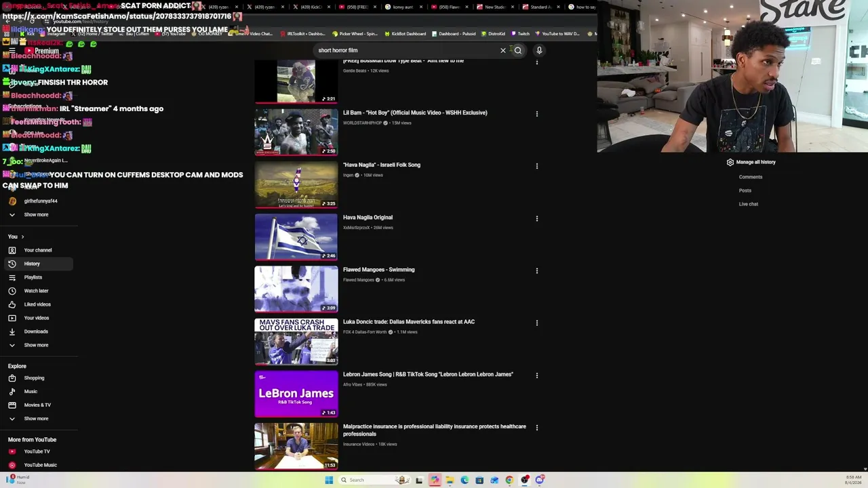Play the Lil Bam Hot Boy thumbnail
Image resolution: width=868 pixels, height=488 pixels.
296,132
